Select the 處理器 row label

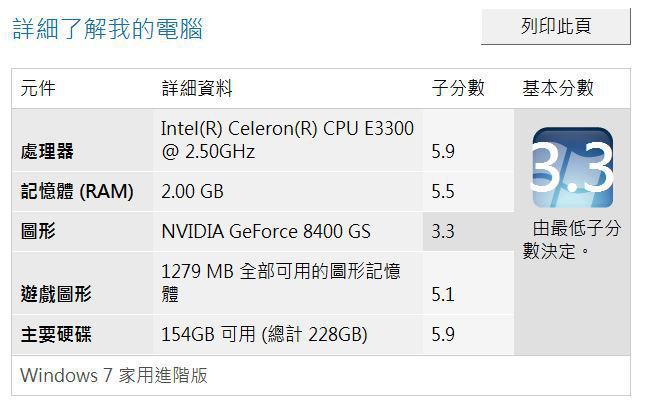coord(47,151)
